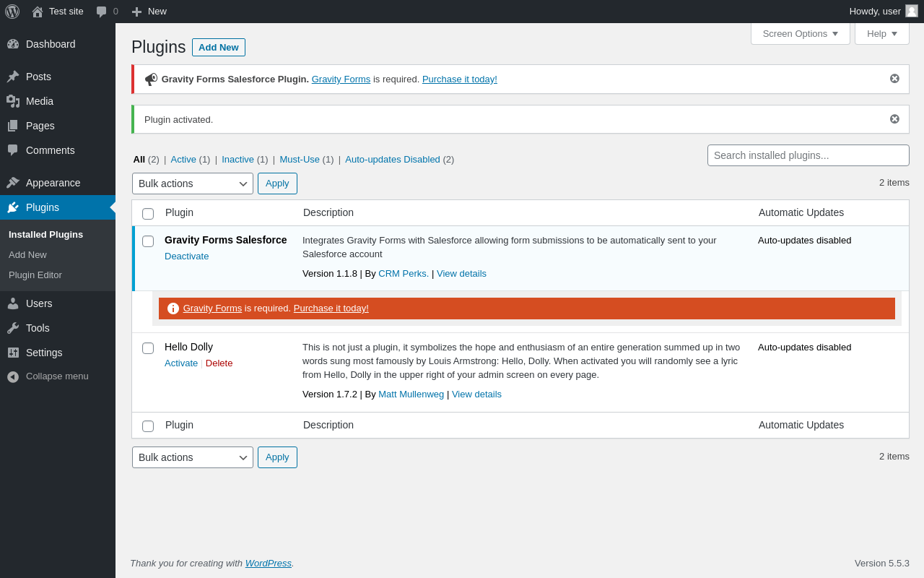Open the top Bulk actions dropdown

pos(192,184)
